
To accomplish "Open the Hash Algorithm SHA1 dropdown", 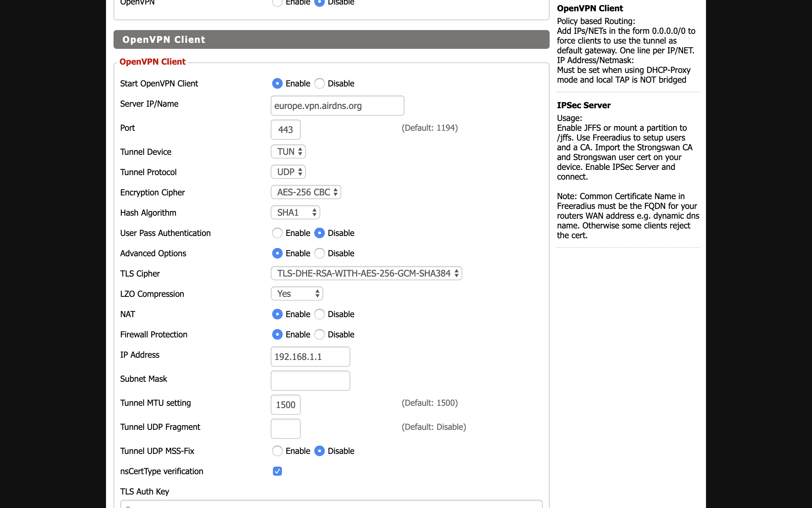I will point(295,212).
